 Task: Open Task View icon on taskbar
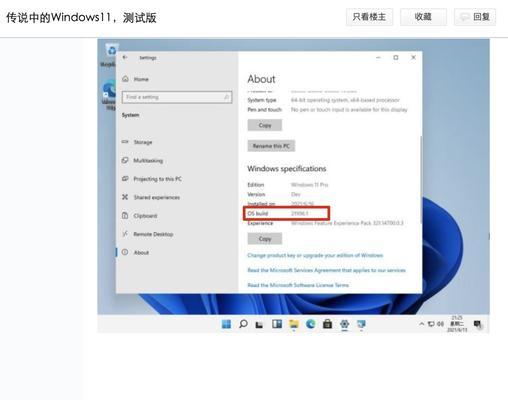(x=259, y=324)
